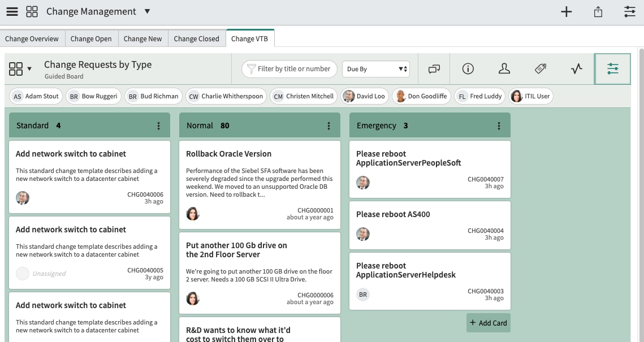
Task: View board activity with the pulse icon
Action: click(576, 68)
